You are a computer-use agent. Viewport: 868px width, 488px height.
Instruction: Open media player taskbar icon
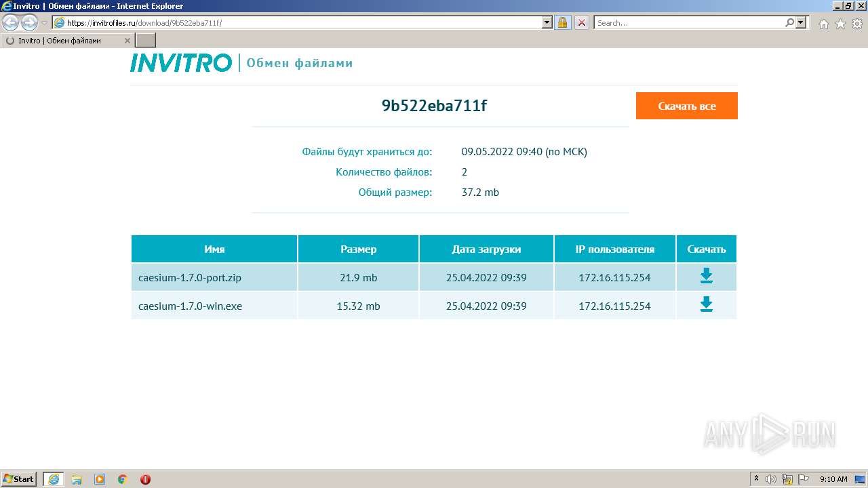(100, 479)
